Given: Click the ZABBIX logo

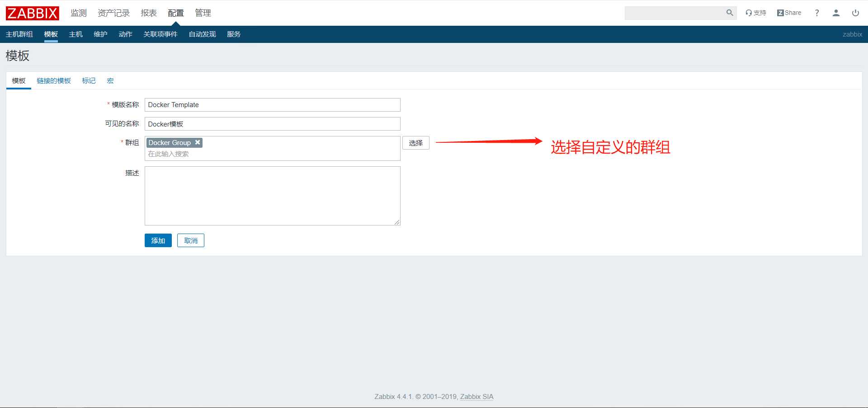Looking at the screenshot, I should 32,13.
